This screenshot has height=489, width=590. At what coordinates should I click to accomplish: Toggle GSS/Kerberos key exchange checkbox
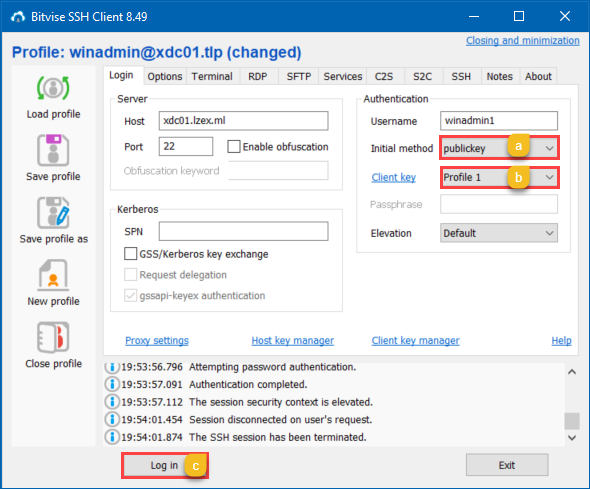tap(131, 254)
